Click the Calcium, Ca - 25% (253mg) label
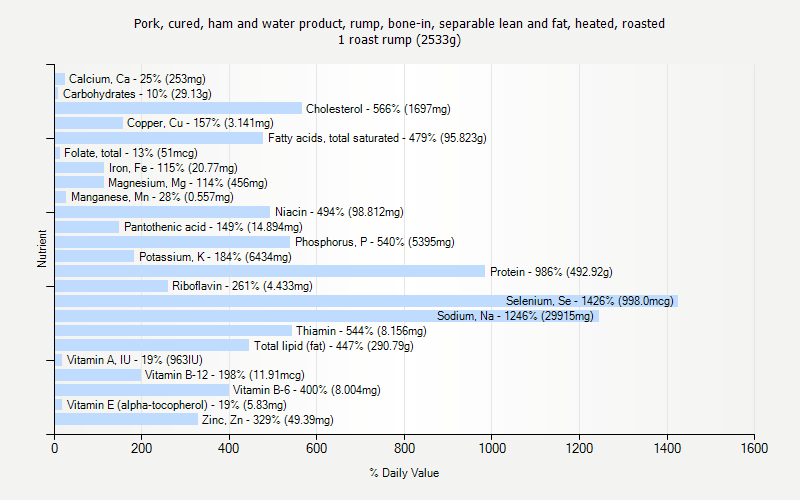The height and width of the screenshot is (500, 800). tap(137, 79)
